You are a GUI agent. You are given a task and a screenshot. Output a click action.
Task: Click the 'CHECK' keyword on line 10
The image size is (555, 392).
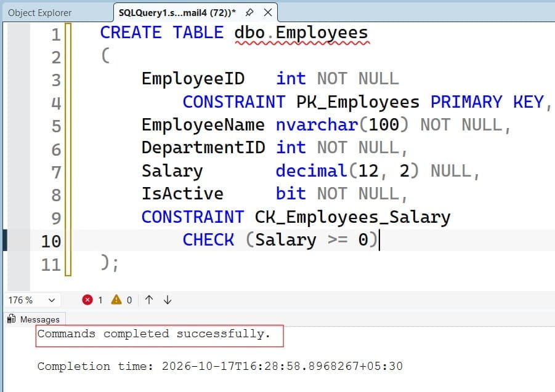coord(208,240)
